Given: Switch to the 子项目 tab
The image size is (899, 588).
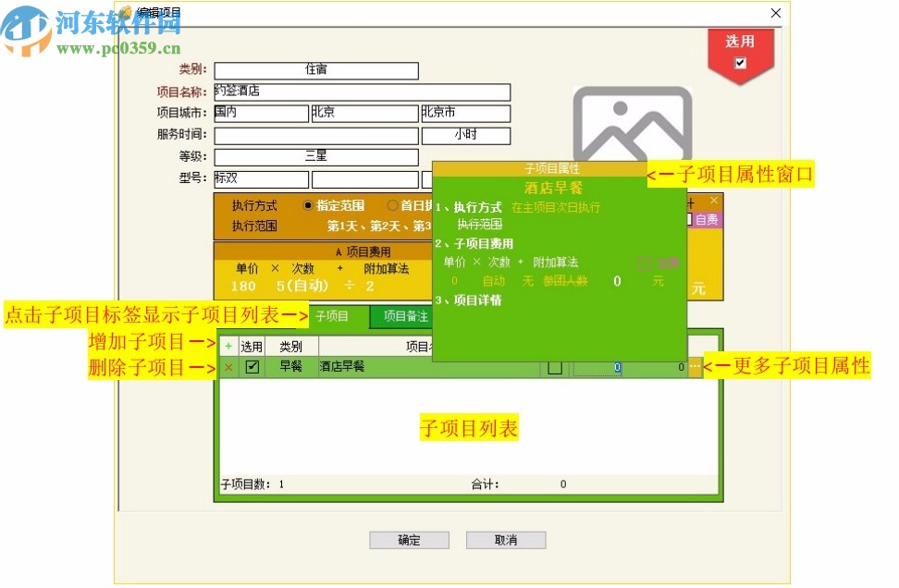Looking at the screenshot, I should 332,317.
